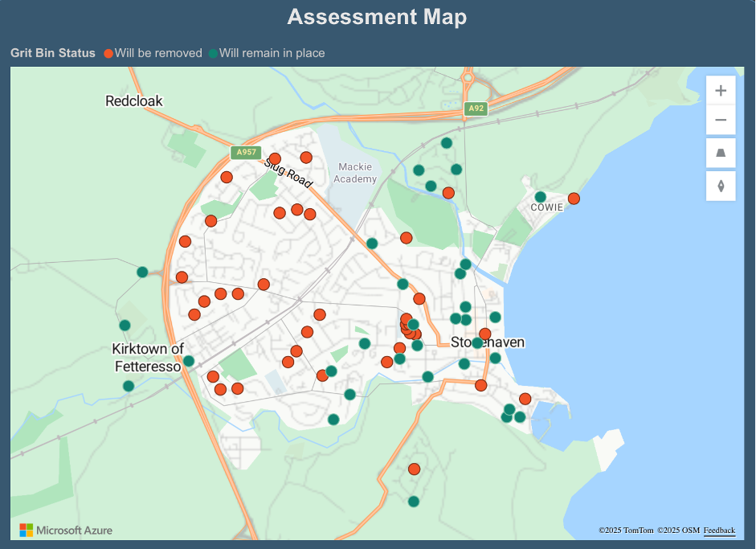Click the orange 'Will be removed' legend dot
This screenshot has height=549, width=756.
pos(108,53)
